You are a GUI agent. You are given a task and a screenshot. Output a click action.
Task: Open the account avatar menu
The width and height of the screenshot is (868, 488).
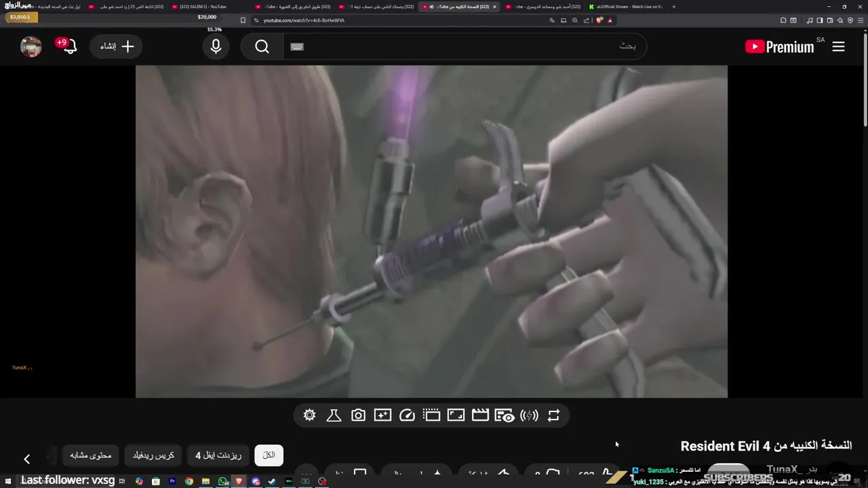(31, 47)
